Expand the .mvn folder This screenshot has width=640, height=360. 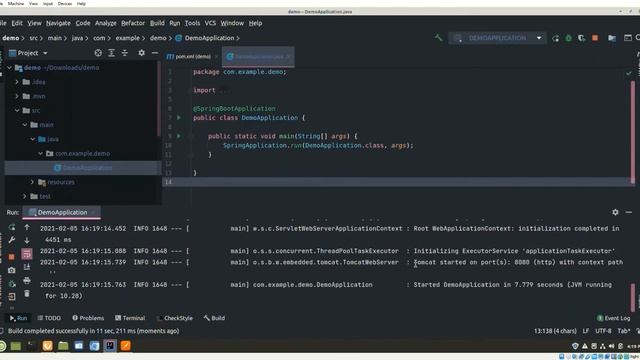point(17,96)
